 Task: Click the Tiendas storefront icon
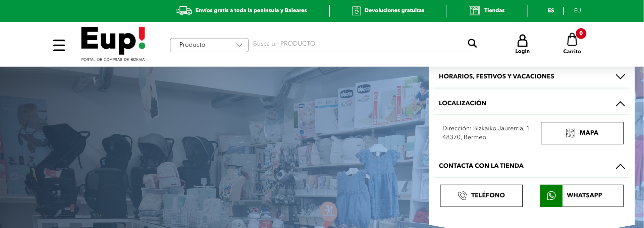coord(475,11)
